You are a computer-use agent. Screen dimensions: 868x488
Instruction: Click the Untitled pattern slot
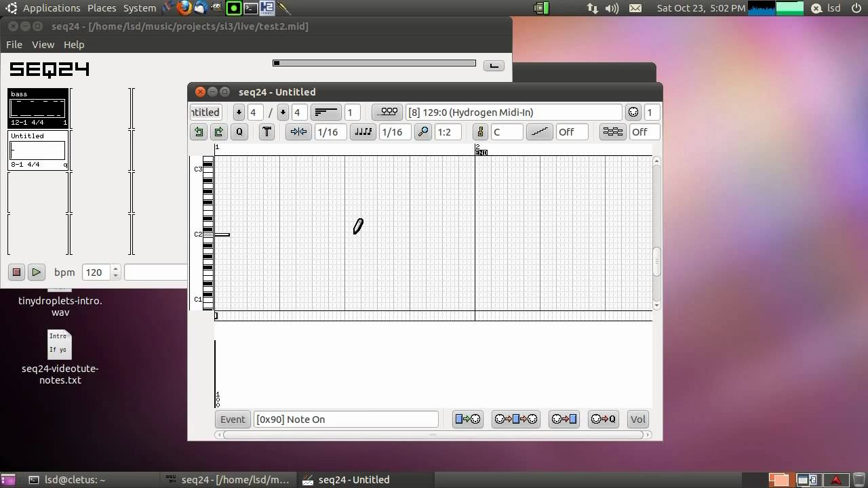tap(38, 150)
